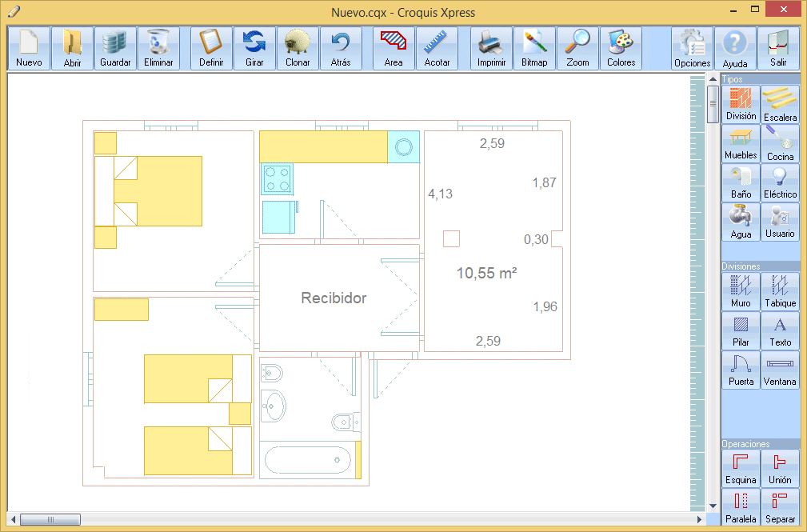Save the sketch with Guardar
The width and height of the screenshot is (807, 532).
click(x=115, y=48)
